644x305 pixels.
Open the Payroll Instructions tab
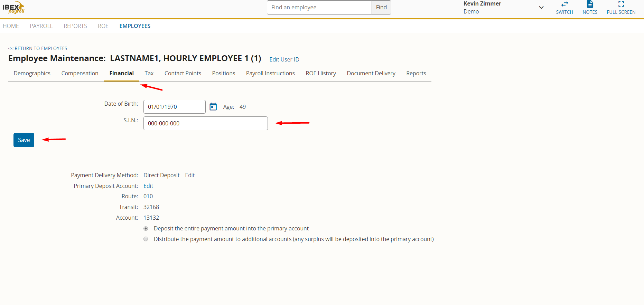point(270,73)
